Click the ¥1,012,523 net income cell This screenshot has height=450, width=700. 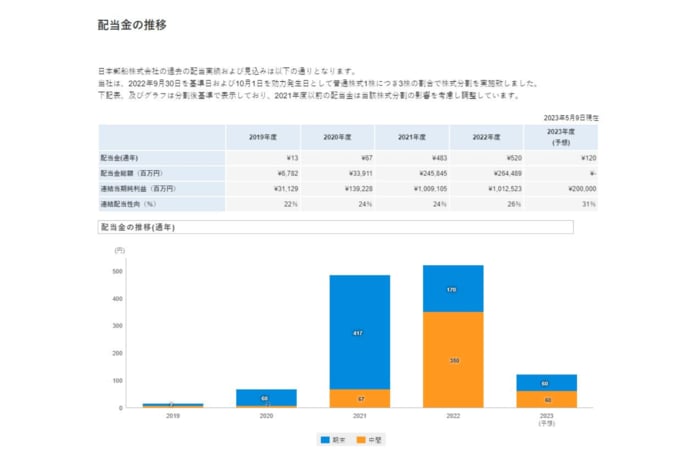(x=486, y=188)
